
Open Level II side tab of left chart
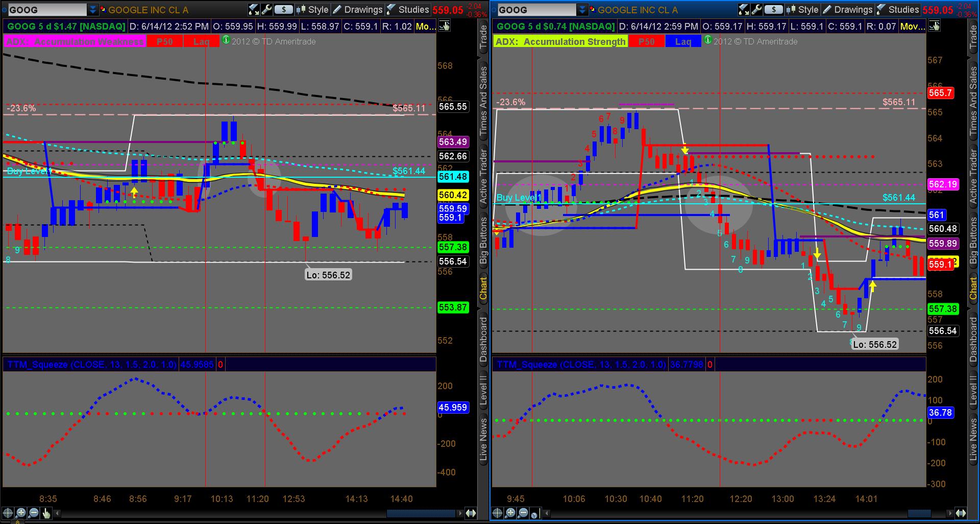(x=483, y=391)
